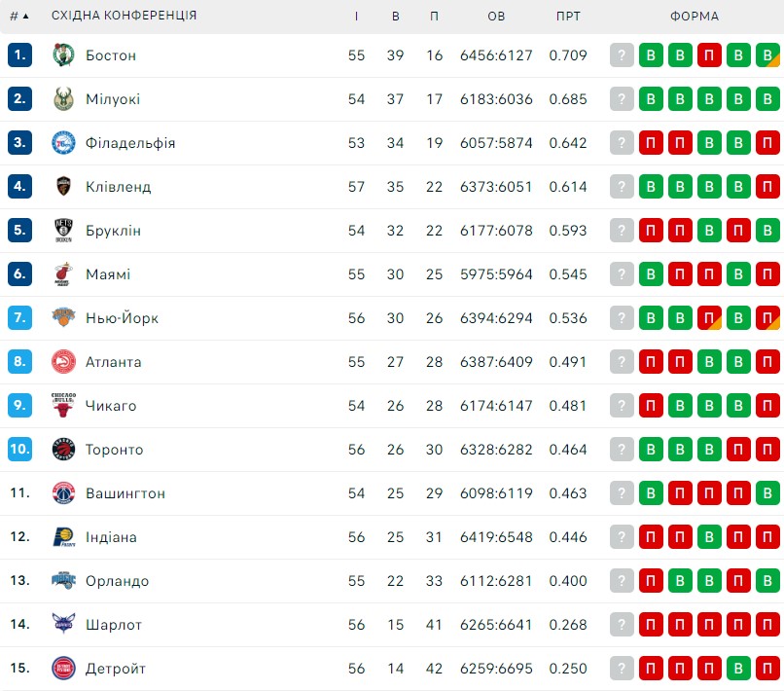Viewport: 784px width, 691px height.
Task: Click the Atlanta Hawks logo
Action: coord(63,362)
